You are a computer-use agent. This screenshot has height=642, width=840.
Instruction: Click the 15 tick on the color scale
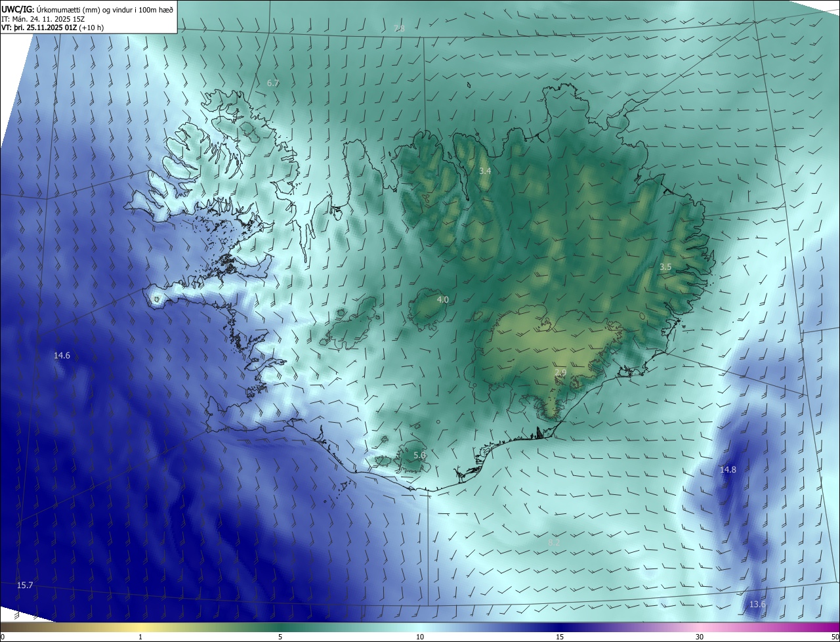(560, 637)
